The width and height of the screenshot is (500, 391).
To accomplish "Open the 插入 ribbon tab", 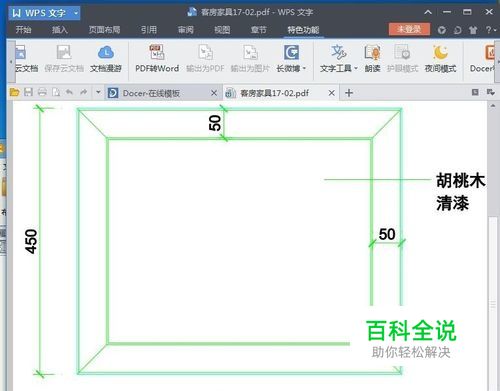I will 60,30.
